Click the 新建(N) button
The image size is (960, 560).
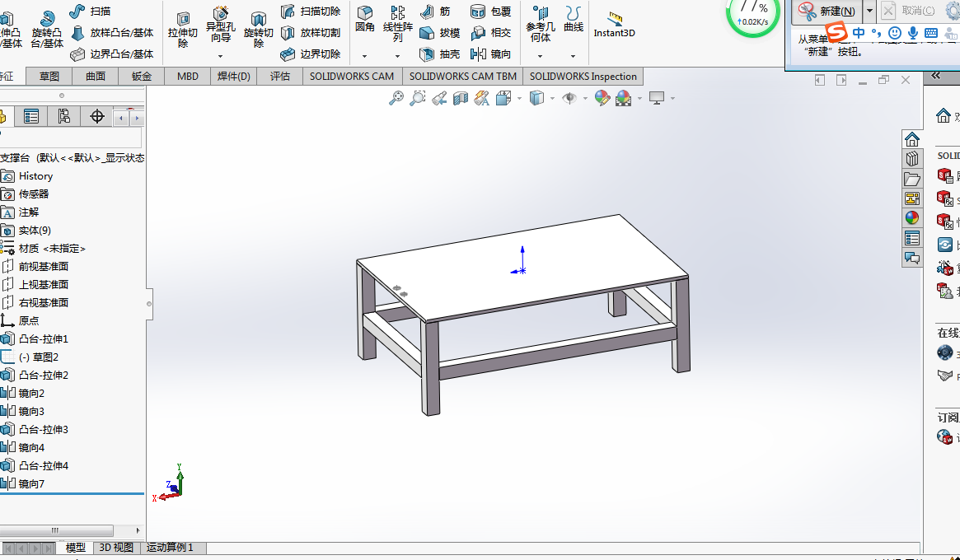click(829, 11)
